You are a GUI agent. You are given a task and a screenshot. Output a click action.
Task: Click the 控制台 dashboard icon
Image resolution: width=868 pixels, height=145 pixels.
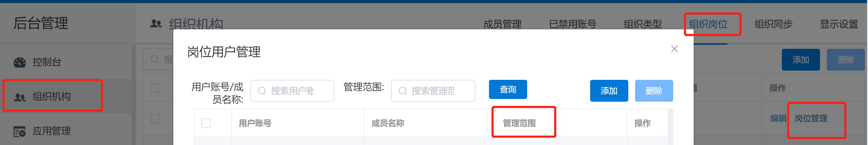20,62
